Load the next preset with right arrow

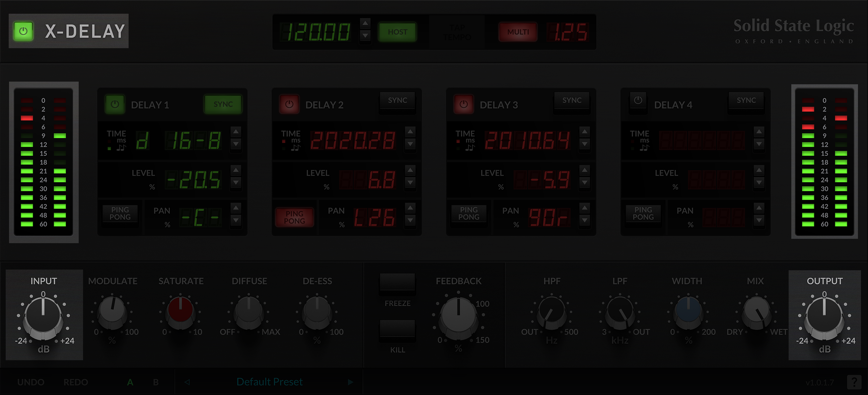350,382
